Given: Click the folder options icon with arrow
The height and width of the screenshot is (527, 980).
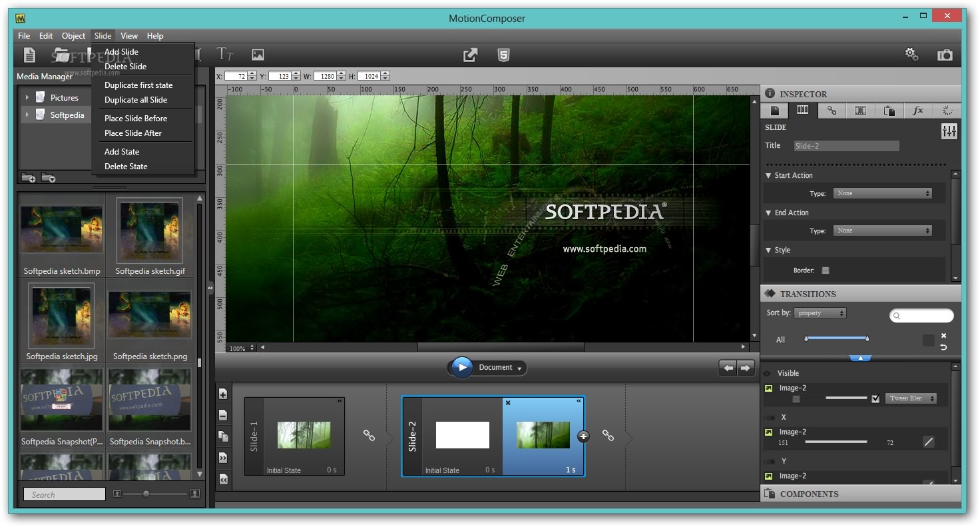Looking at the screenshot, I should (48, 178).
